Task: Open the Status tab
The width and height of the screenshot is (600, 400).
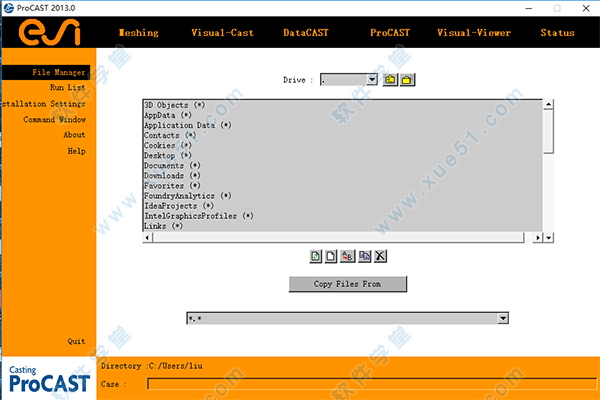Action: [558, 33]
